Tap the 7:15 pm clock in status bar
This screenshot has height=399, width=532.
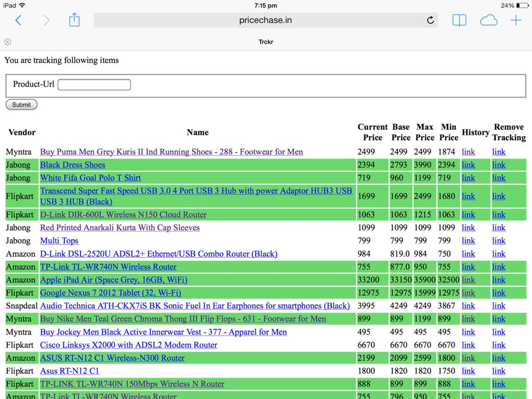[265, 5]
